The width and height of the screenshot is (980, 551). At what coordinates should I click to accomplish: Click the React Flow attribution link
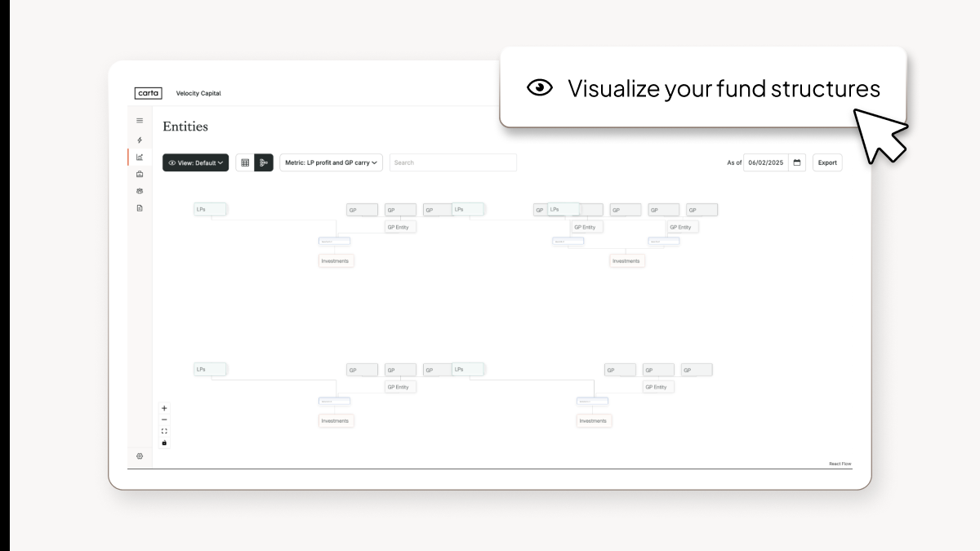click(840, 463)
